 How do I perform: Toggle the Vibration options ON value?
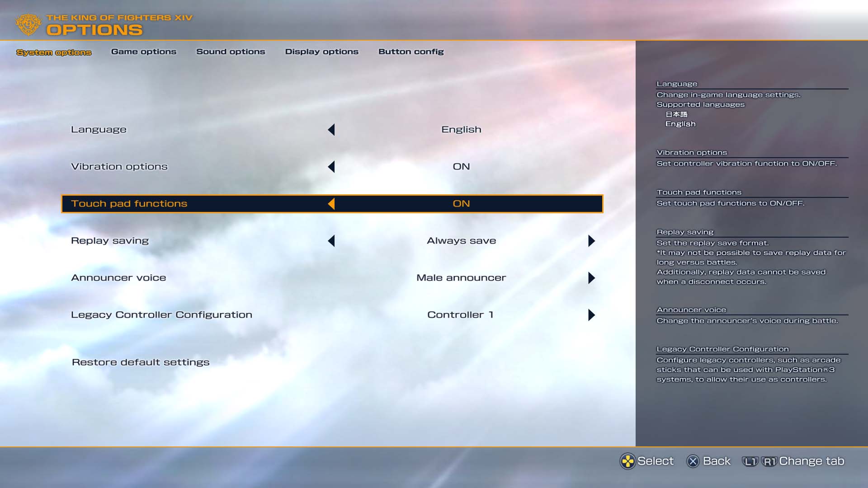point(461,167)
